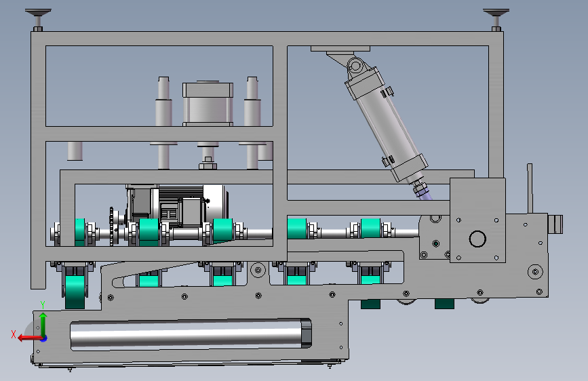Screen dimensions: 588x381
Task: Select the angled pneumatic cylinder body
Action: coord(387,124)
